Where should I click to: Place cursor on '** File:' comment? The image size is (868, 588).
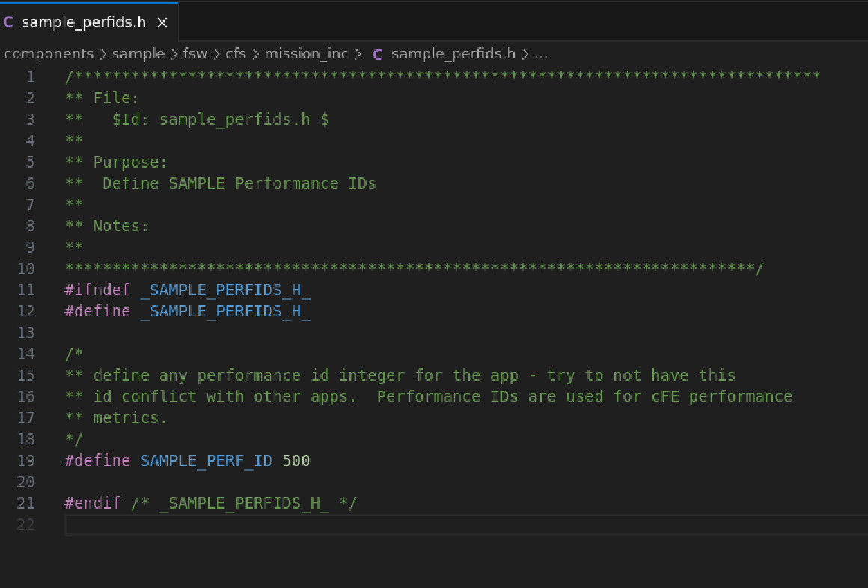point(102,98)
